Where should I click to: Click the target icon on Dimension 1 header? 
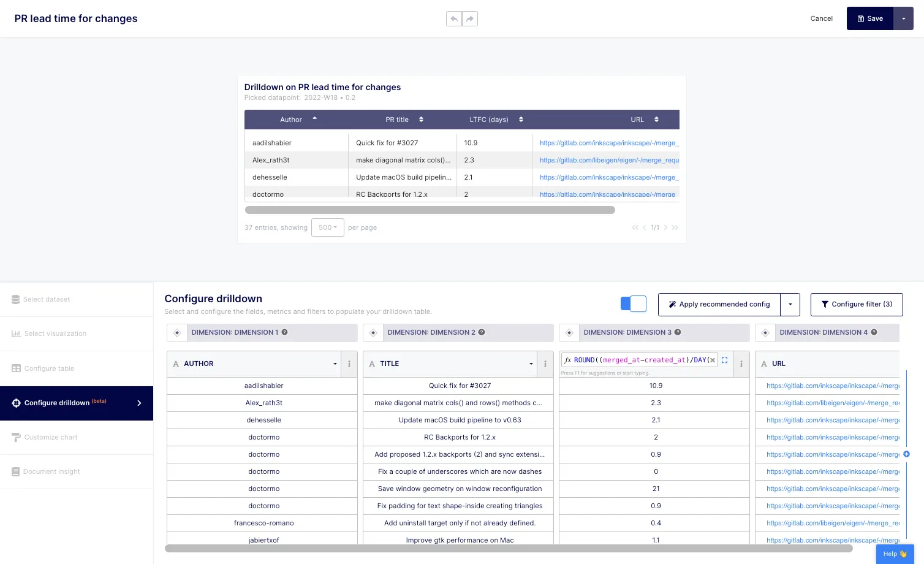tap(176, 332)
